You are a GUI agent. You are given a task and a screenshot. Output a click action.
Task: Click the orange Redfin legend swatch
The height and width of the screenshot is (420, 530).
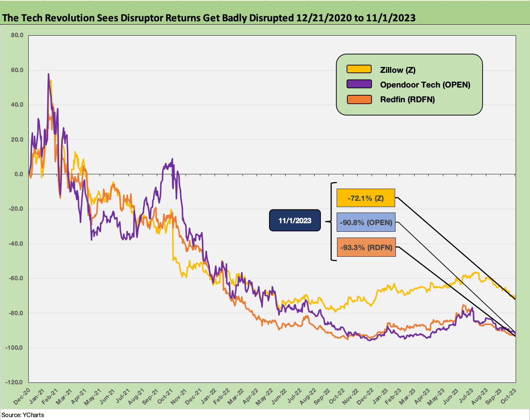[359, 99]
